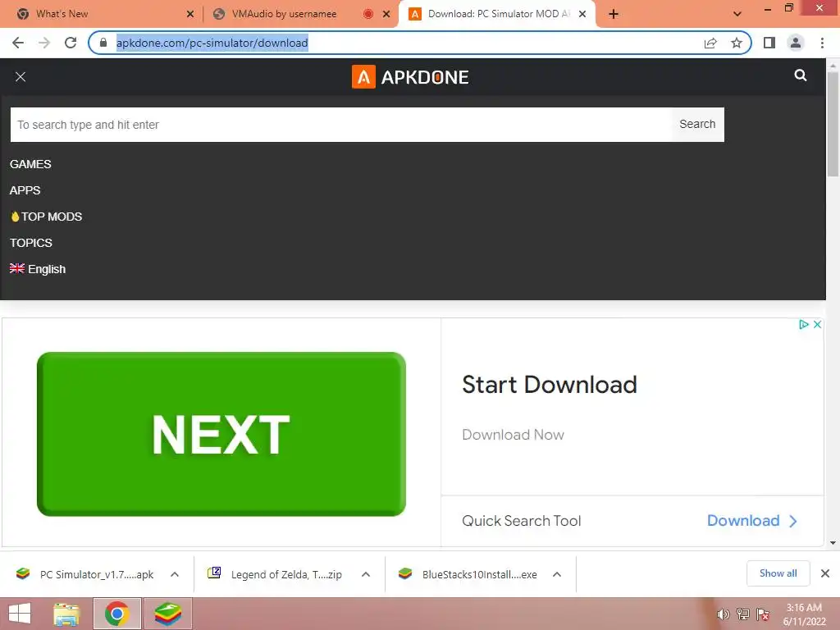The height and width of the screenshot is (630, 840).
Task: Open the TOPICS menu entry
Action: pos(31,243)
